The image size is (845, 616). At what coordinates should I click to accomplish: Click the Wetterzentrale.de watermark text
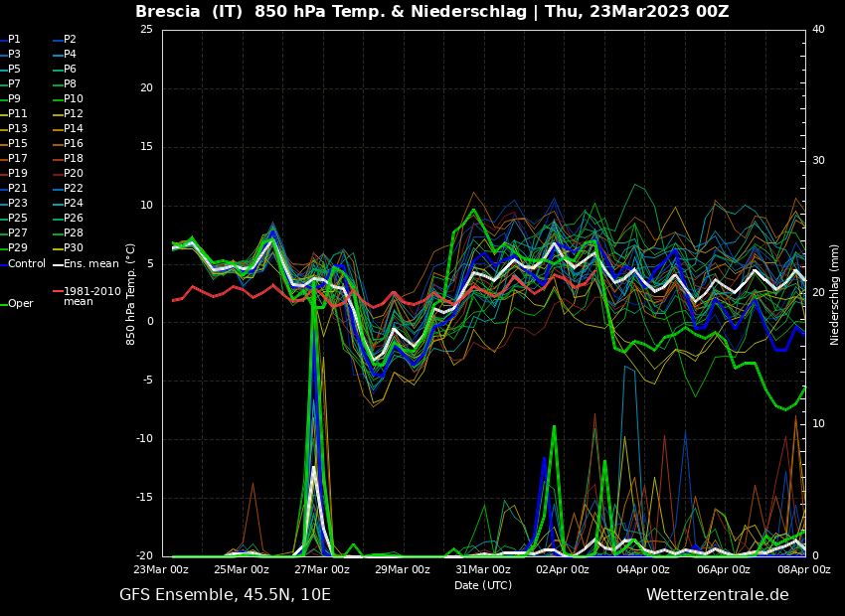tap(717, 595)
